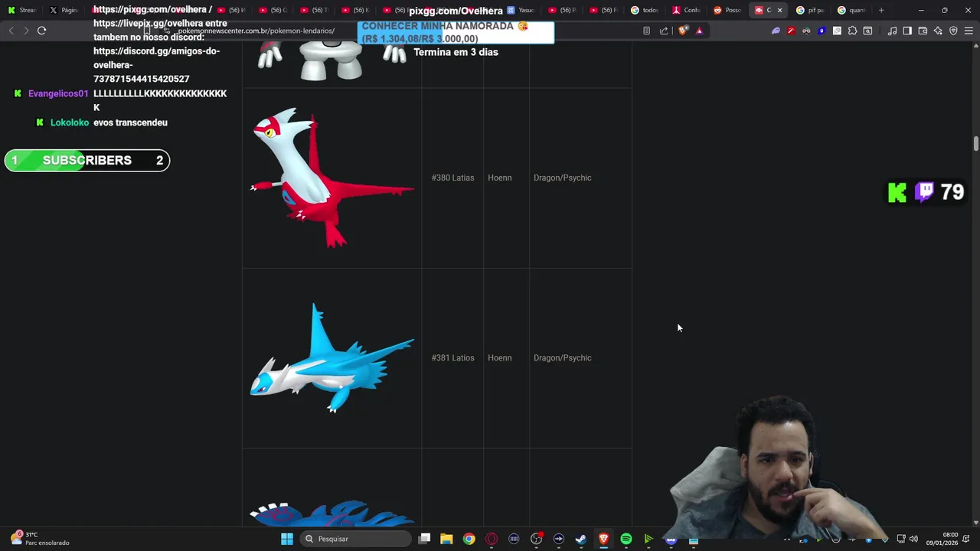Click 'Hoenn' in the Latios row

pos(499,358)
